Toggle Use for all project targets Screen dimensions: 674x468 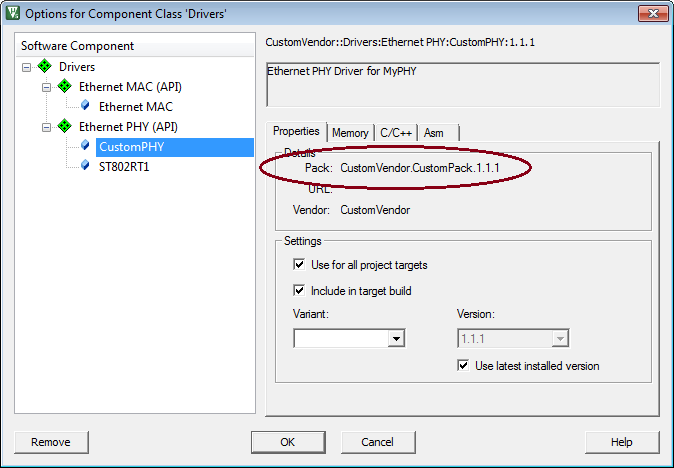299,265
